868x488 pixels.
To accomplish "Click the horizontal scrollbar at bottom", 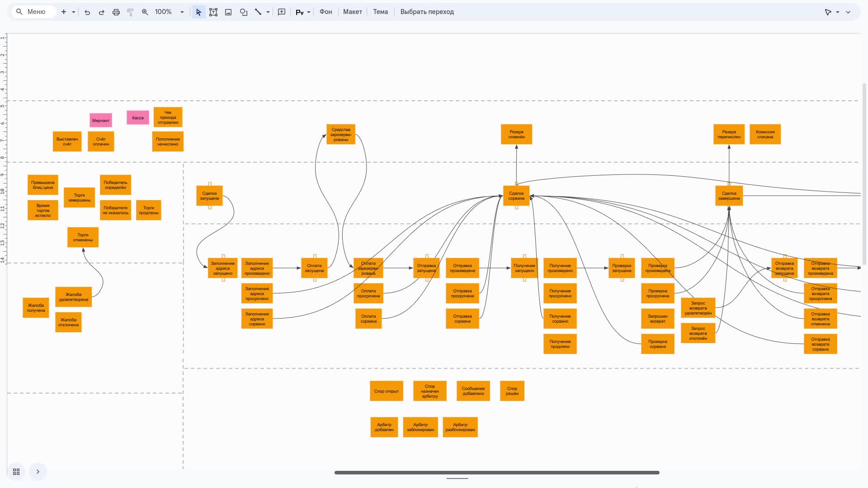I will point(496,473).
